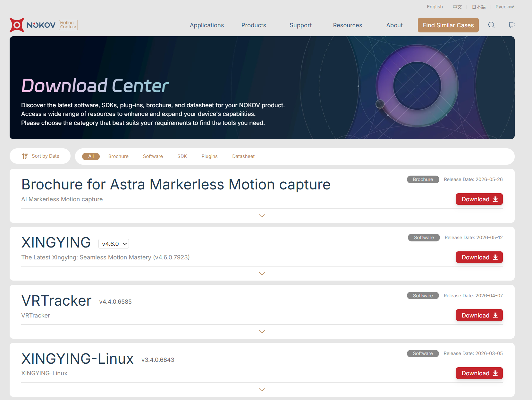Switch language to 中文
This screenshot has width=532, height=400.
coord(457,7)
